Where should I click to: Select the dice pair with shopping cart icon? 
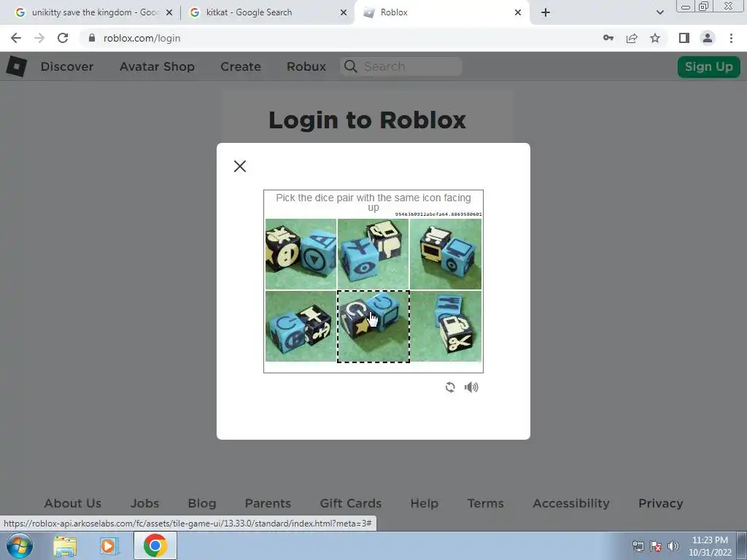[446, 254]
